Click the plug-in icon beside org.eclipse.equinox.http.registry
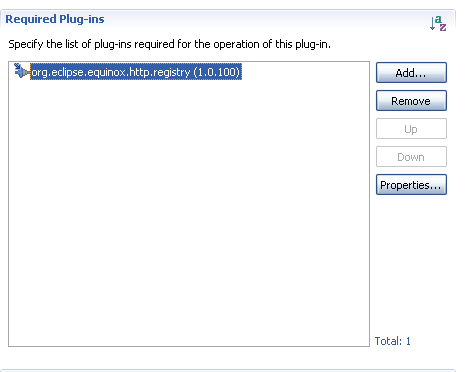The width and height of the screenshot is (466, 372). click(22, 71)
